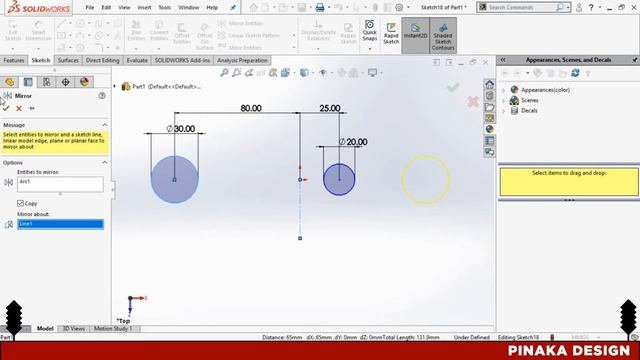Confirm the Mirror with the green checkmark
Viewport: 640px width, 360px height.
[x=6, y=108]
